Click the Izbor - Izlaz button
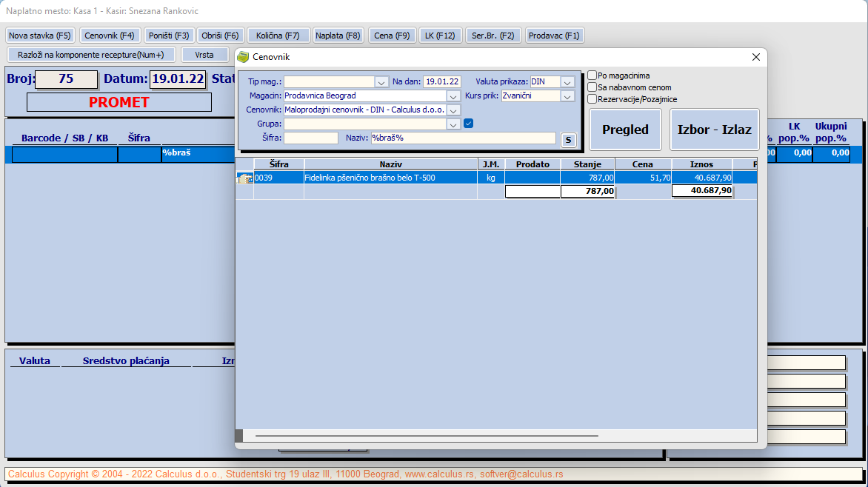This screenshot has width=868, height=487. (x=714, y=130)
